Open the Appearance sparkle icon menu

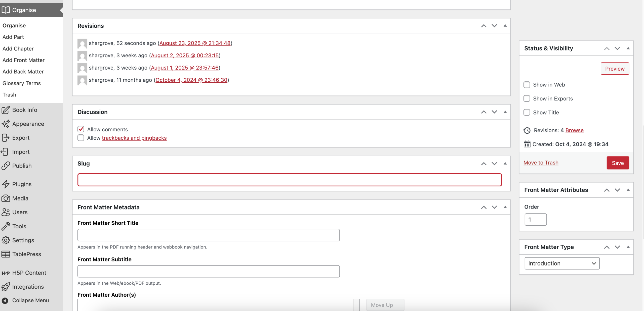tap(6, 124)
